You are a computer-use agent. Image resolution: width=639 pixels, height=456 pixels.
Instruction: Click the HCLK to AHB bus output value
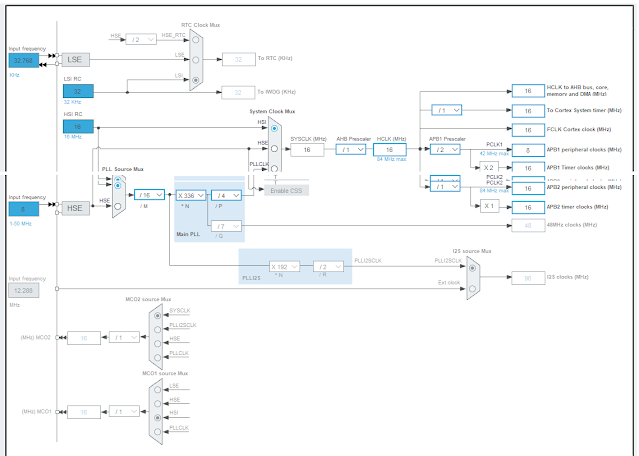pyautogui.click(x=528, y=91)
